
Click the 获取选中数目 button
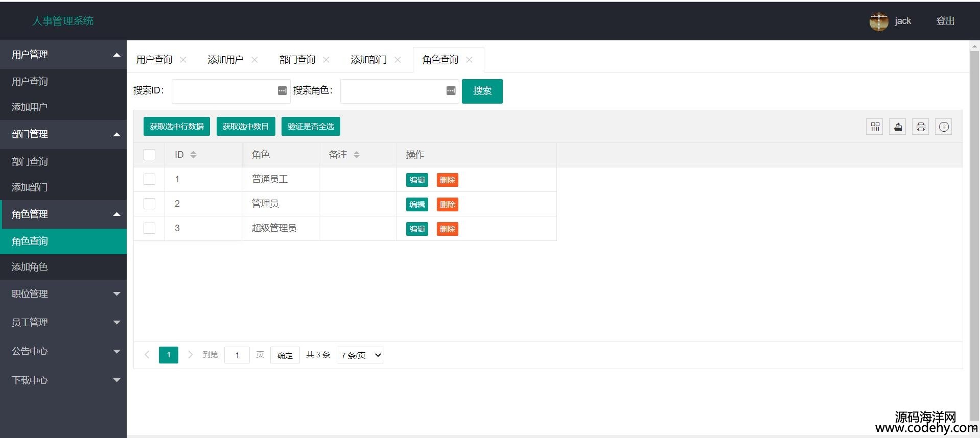pos(246,127)
